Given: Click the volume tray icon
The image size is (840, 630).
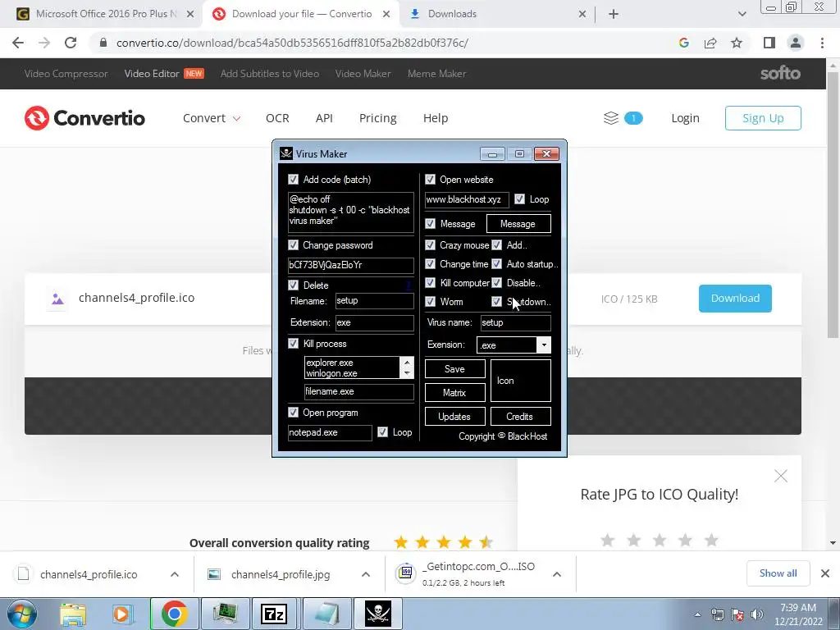Looking at the screenshot, I should point(757,614).
